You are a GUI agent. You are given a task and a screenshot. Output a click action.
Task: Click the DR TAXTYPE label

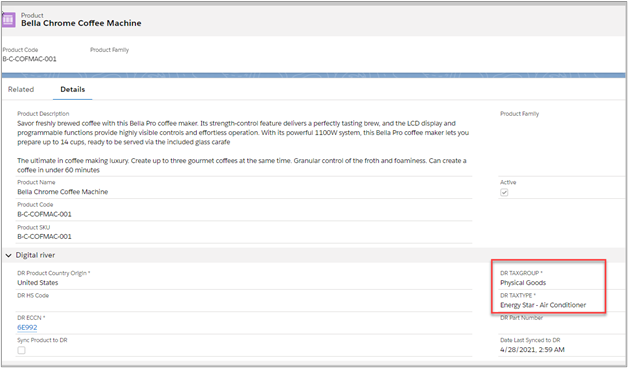coord(518,296)
